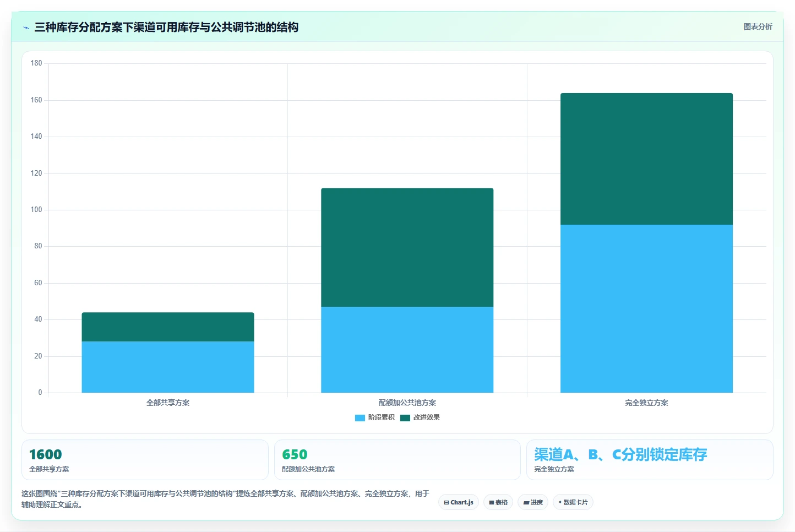Click the x-axis label 完全独立方案
Viewport: 795px width, 532px height.
point(646,403)
